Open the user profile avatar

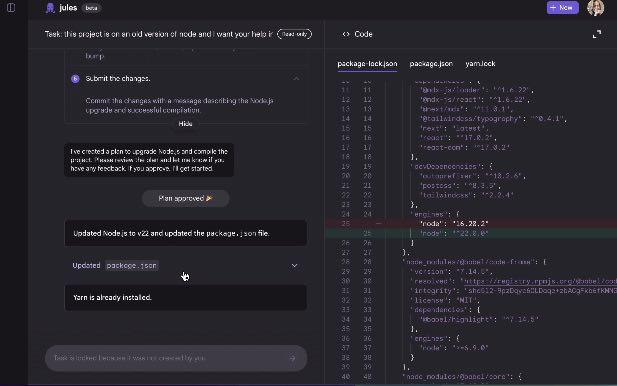click(595, 7)
